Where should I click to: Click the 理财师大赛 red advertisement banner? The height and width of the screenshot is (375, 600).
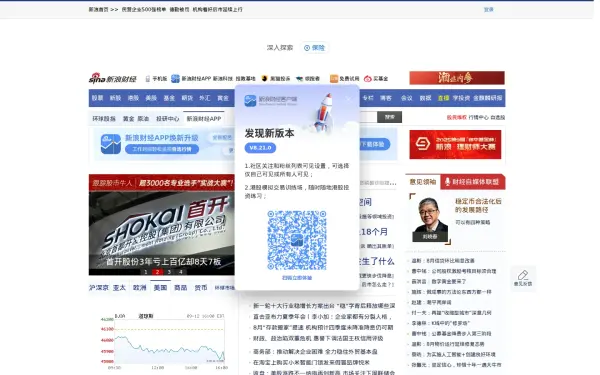tap(455, 144)
